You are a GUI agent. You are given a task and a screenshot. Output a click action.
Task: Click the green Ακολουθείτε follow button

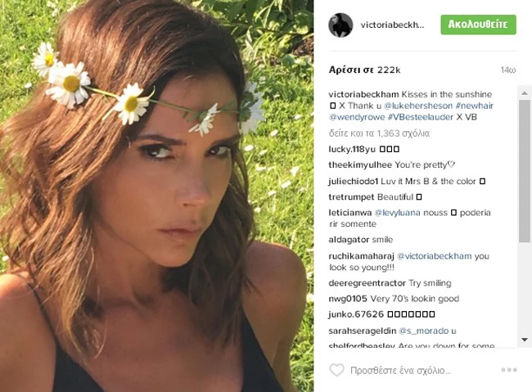[479, 25]
